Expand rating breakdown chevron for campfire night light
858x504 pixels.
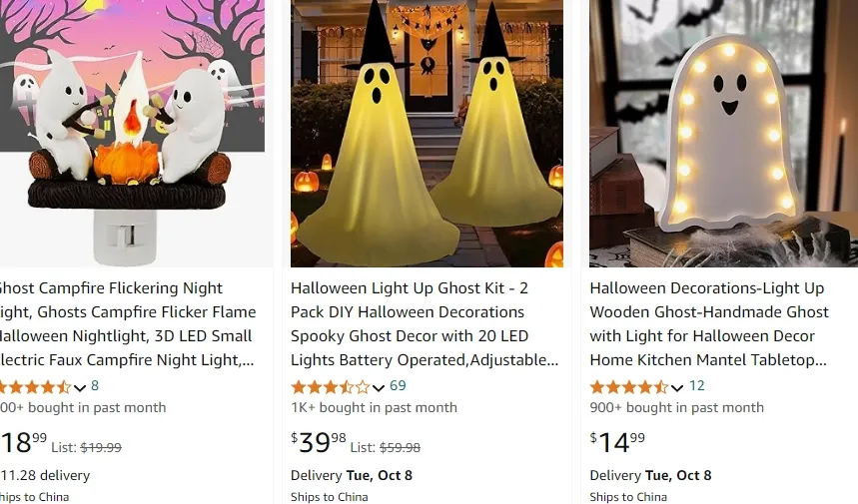click(x=80, y=388)
